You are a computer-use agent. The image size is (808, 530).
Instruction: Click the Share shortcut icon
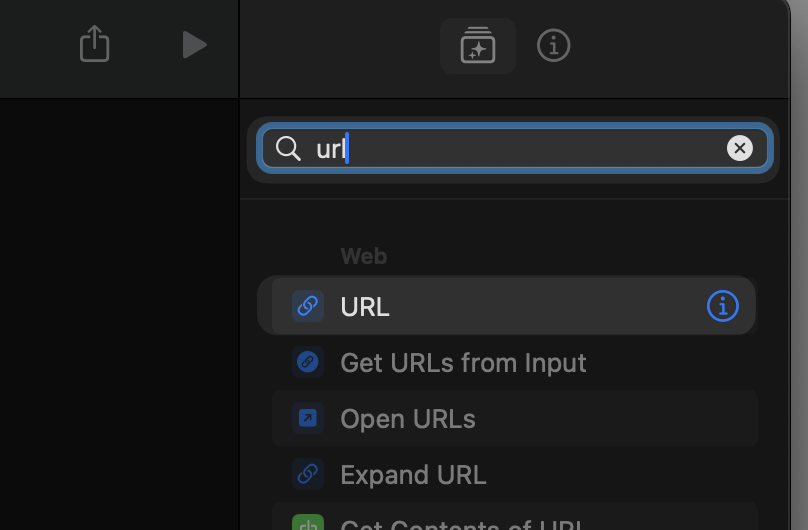click(x=94, y=44)
